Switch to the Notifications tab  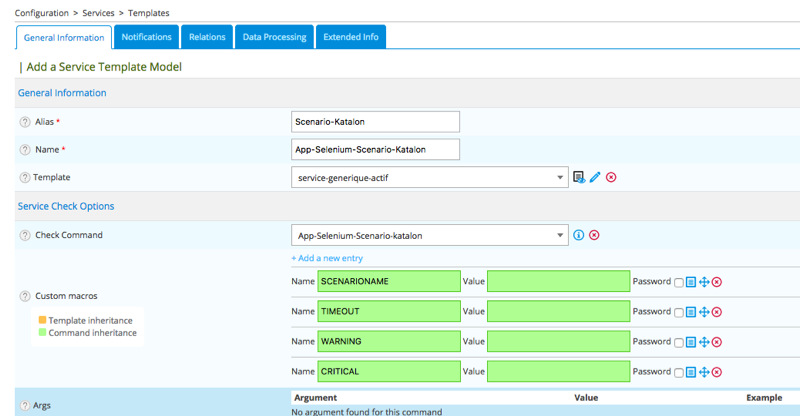click(146, 37)
